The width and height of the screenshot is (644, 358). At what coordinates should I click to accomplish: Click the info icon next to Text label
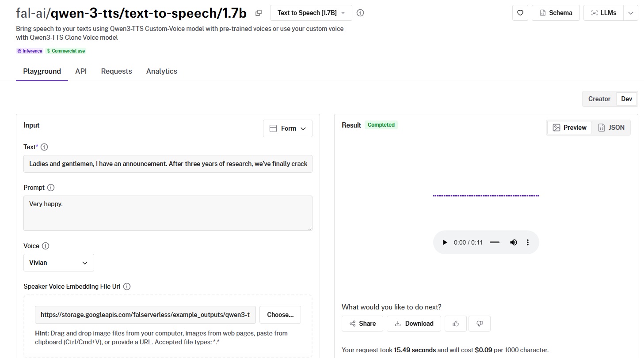(44, 147)
